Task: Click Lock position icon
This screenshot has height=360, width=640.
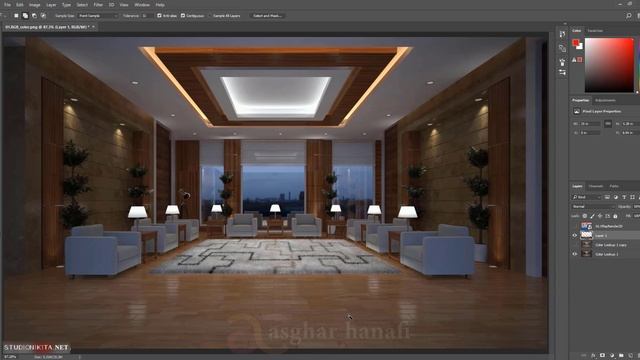Action: click(600, 216)
